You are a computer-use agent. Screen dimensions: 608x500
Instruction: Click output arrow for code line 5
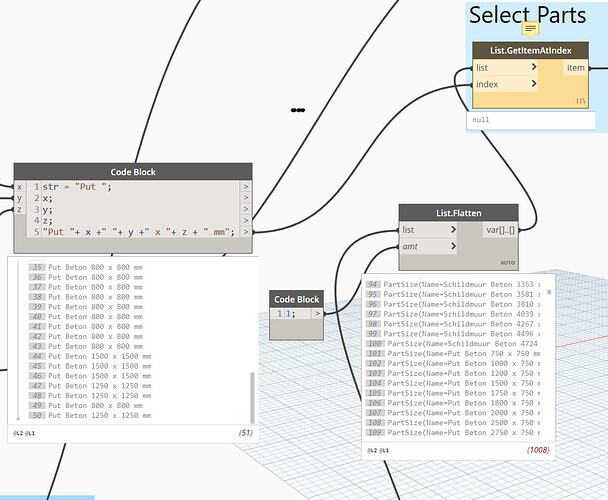click(x=246, y=232)
